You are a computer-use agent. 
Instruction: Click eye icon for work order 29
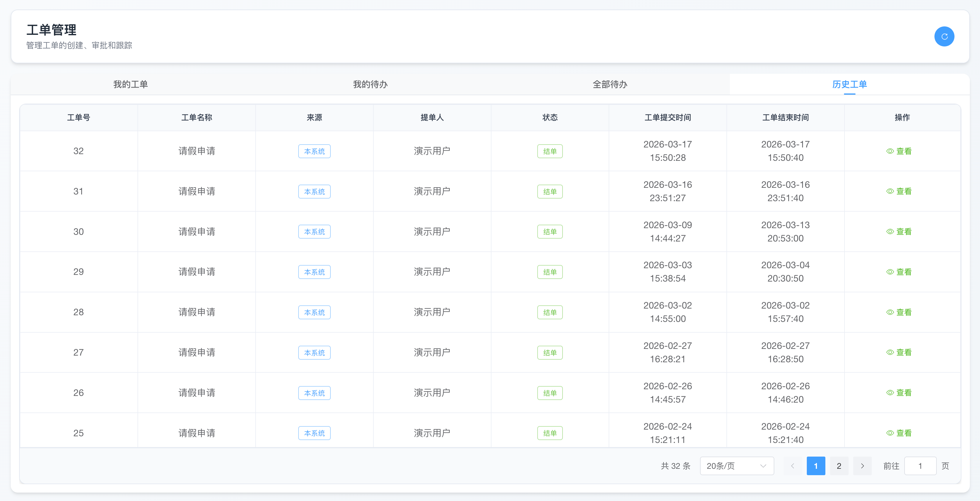(x=890, y=272)
